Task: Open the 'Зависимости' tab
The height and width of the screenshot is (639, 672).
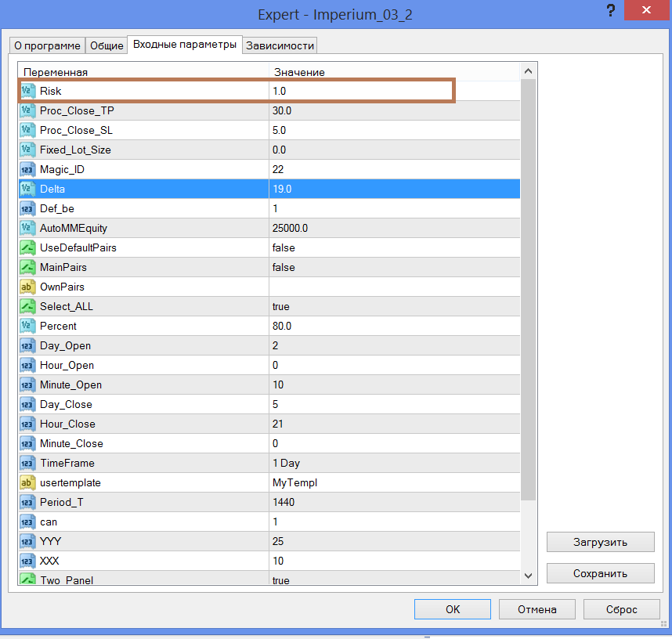Action: 280,45
